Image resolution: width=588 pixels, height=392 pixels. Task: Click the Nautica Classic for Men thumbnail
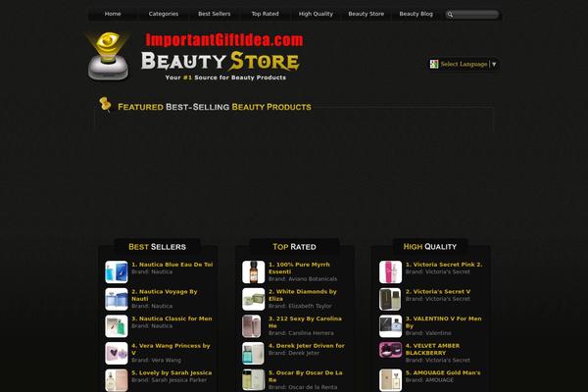(117, 326)
